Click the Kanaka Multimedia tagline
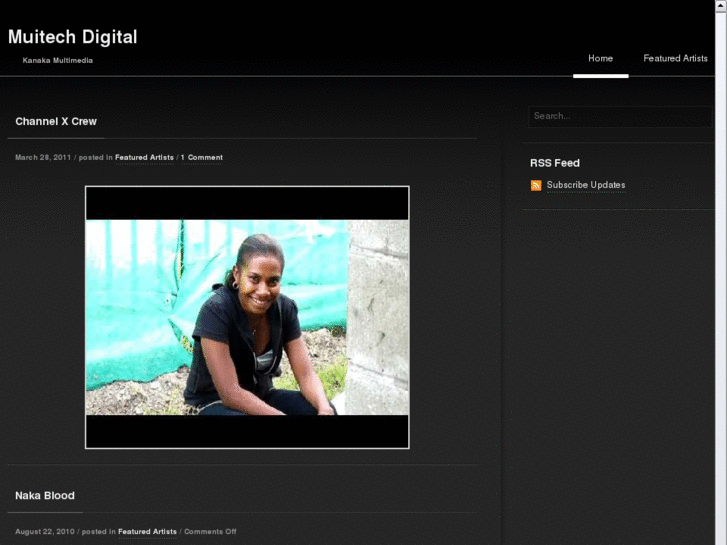Screen dimensions: 727x545 58,61
